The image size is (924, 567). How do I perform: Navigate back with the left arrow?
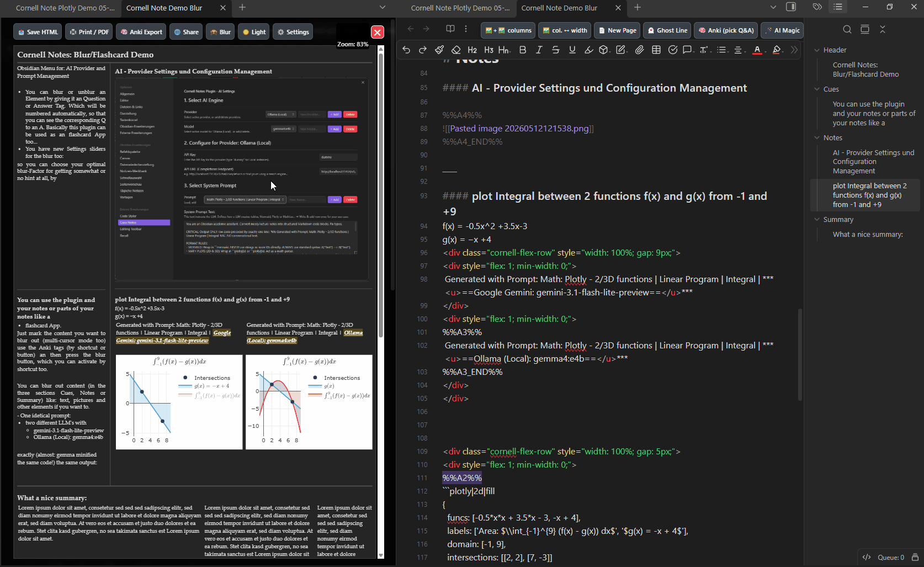(410, 29)
